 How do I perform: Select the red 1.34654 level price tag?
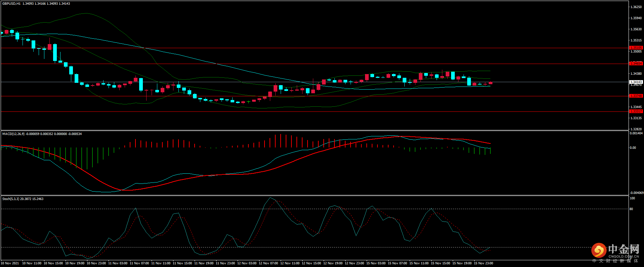[x=636, y=63]
